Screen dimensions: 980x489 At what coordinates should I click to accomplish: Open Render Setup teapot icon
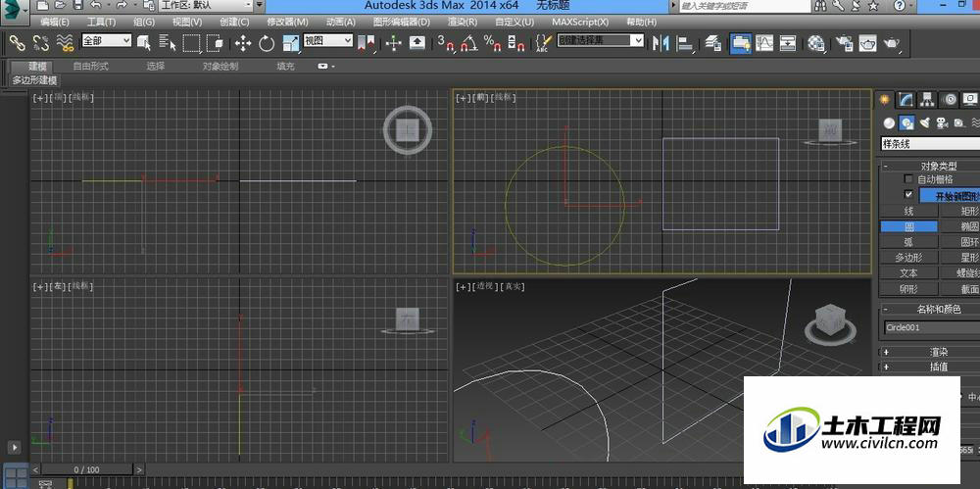(844, 43)
